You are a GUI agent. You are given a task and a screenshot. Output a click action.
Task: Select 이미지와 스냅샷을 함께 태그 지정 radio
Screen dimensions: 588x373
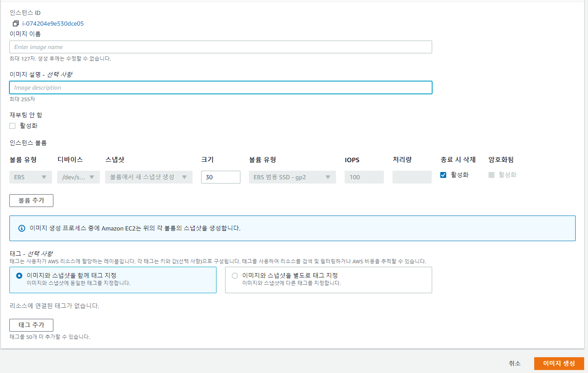(x=19, y=276)
